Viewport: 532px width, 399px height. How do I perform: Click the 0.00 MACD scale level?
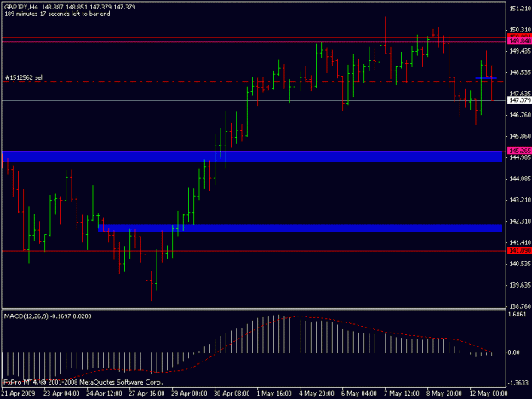pos(513,352)
